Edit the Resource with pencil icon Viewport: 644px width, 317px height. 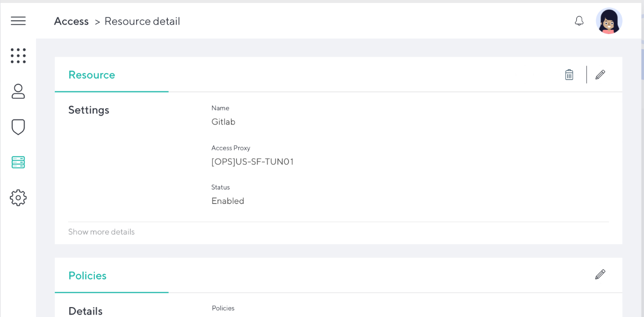pyautogui.click(x=600, y=75)
